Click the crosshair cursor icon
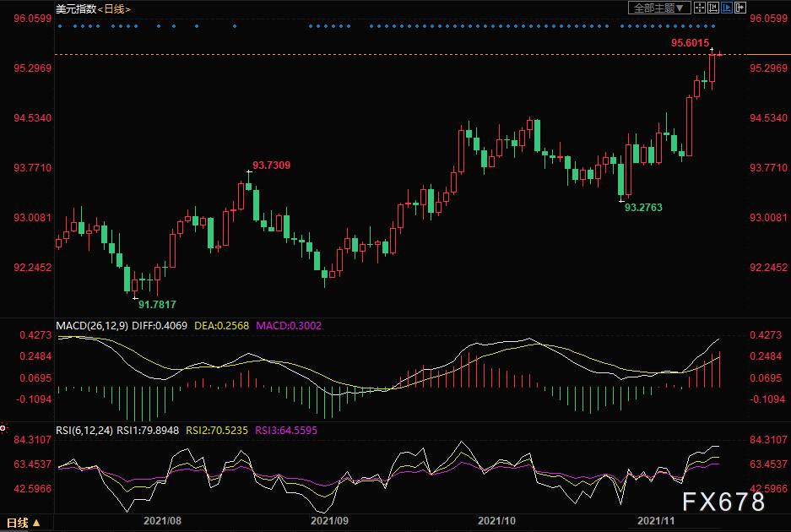This screenshot has width=791, height=532. [700, 8]
